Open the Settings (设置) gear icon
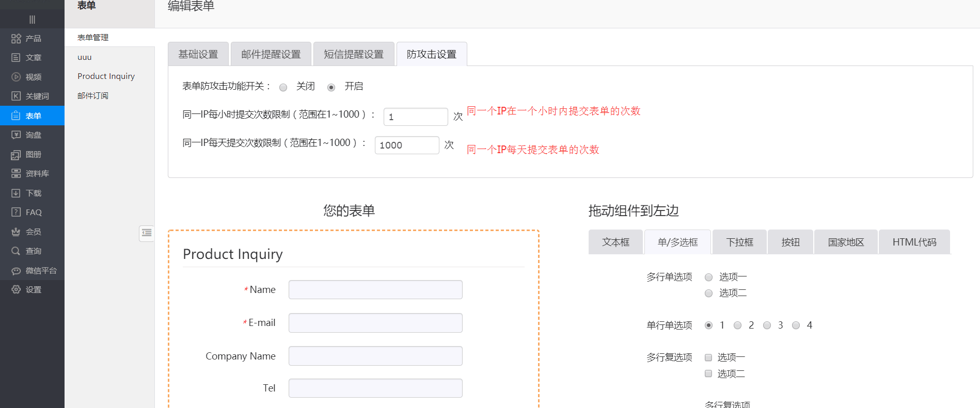 coord(16,290)
